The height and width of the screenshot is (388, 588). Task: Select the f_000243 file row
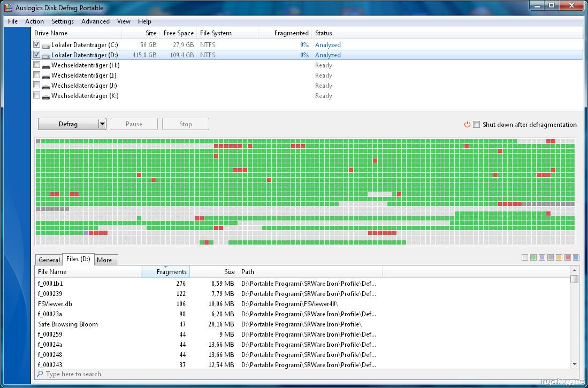(302, 364)
